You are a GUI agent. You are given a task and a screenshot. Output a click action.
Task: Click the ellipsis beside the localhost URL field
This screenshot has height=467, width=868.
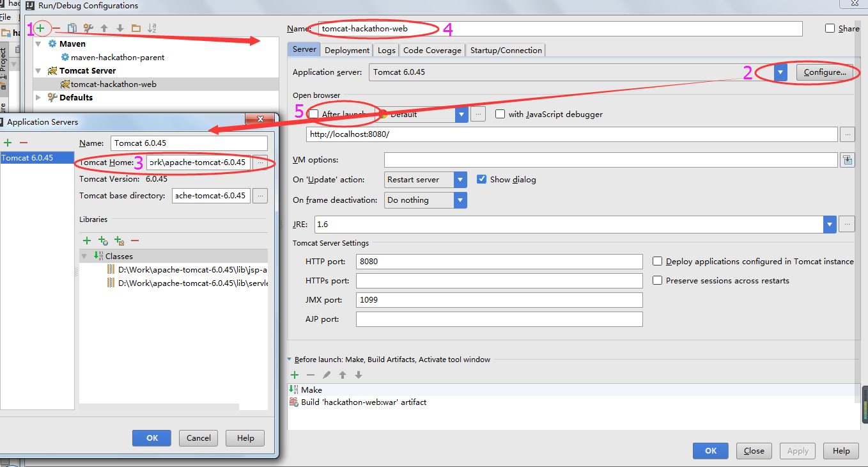coord(847,134)
